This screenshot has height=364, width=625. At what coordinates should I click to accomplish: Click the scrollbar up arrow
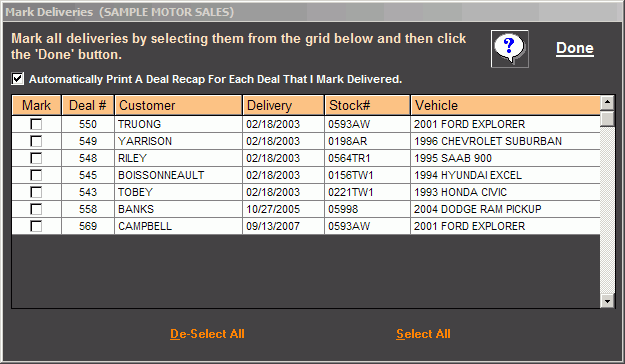click(607, 102)
